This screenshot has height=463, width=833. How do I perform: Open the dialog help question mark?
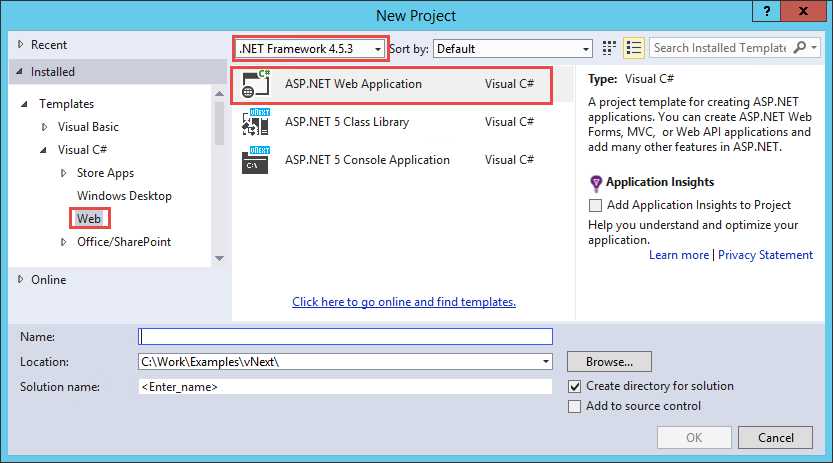tap(767, 11)
